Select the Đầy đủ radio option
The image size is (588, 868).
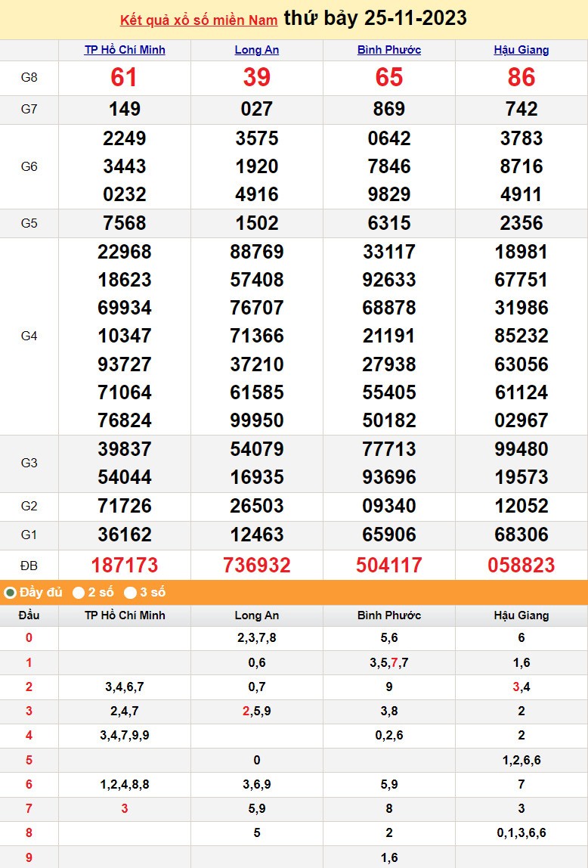coord(11,593)
